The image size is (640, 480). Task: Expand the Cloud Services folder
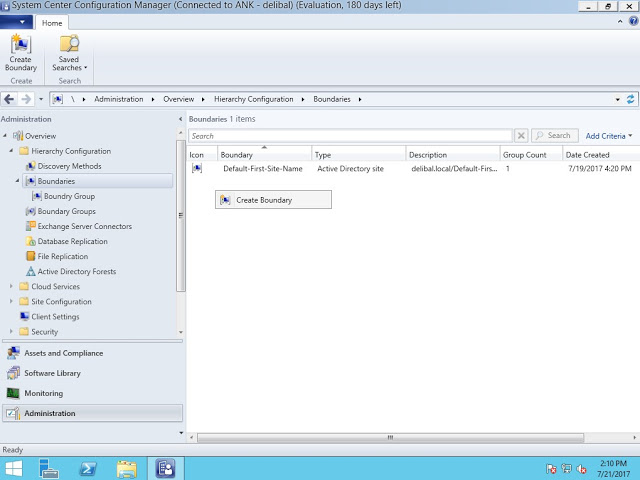click(12, 286)
